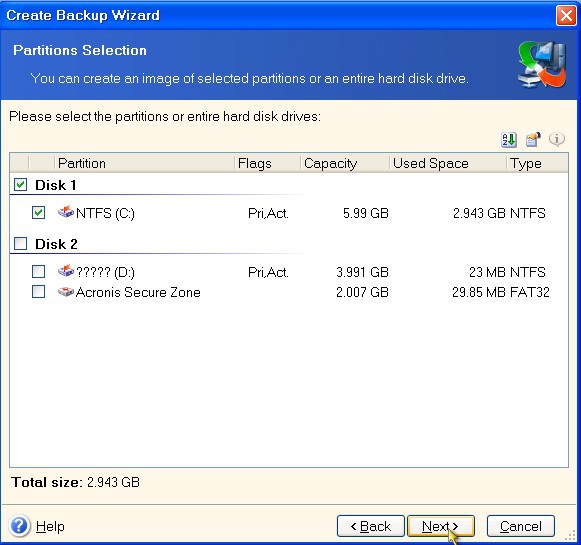Select the Disk 1 group label
The height and width of the screenshot is (545, 581).
[56, 185]
